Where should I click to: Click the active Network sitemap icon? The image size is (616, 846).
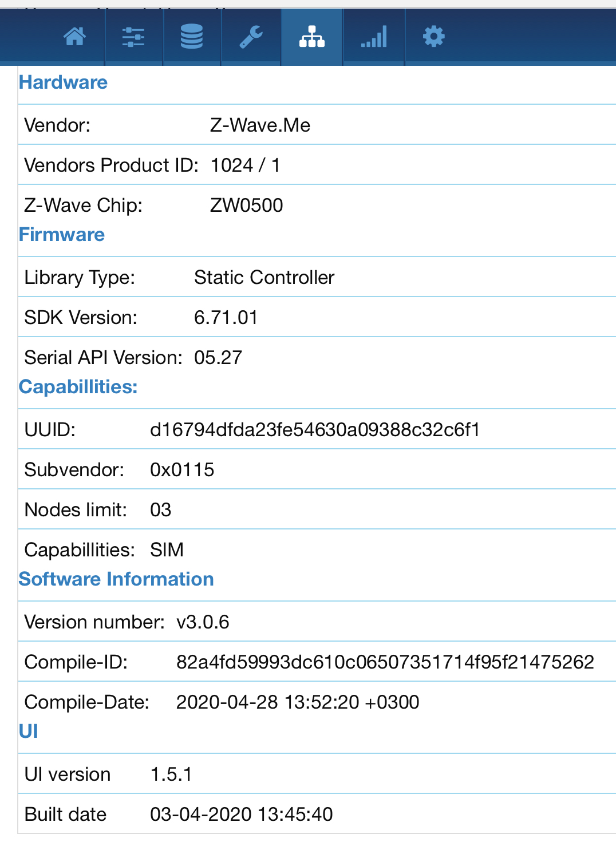(x=312, y=37)
